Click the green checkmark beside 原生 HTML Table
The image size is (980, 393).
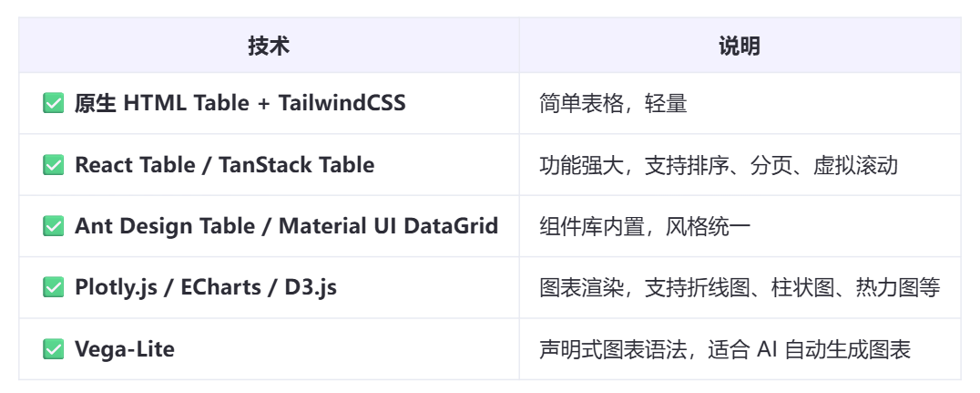point(53,103)
